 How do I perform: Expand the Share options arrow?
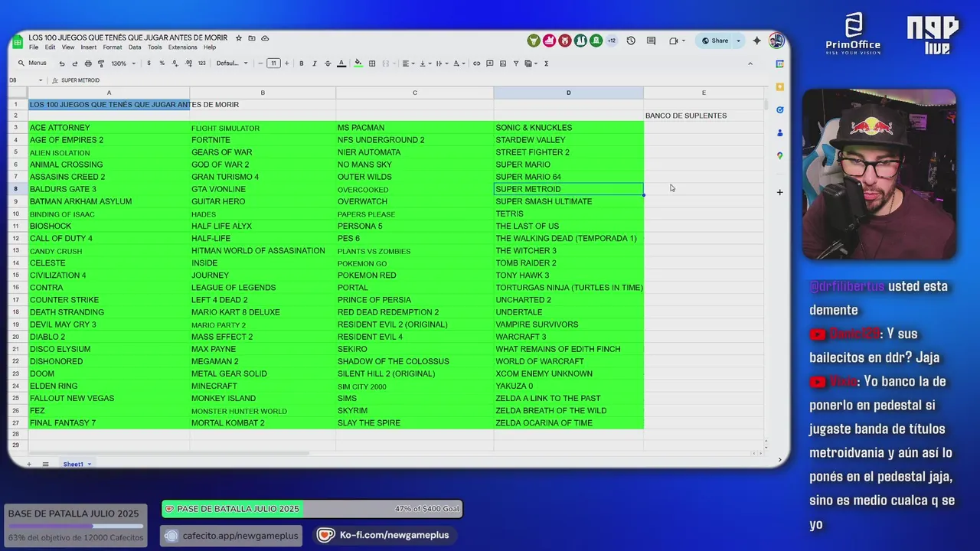coord(738,41)
